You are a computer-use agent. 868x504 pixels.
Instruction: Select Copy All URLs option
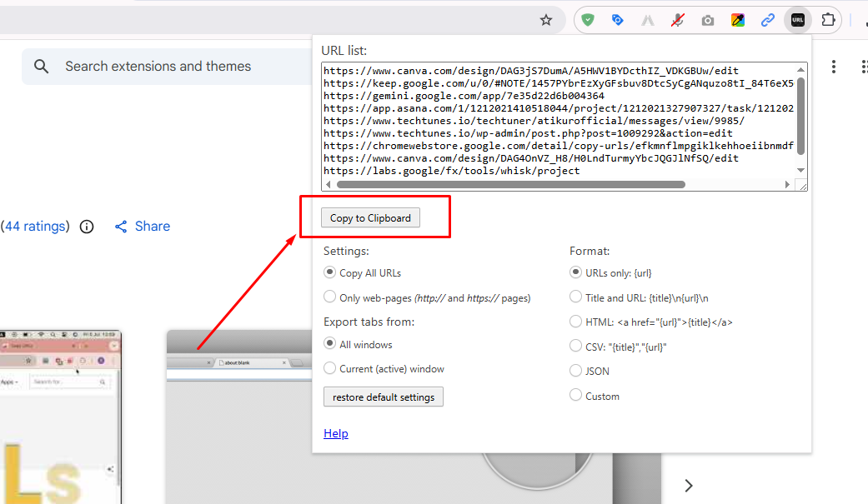[x=330, y=272]
